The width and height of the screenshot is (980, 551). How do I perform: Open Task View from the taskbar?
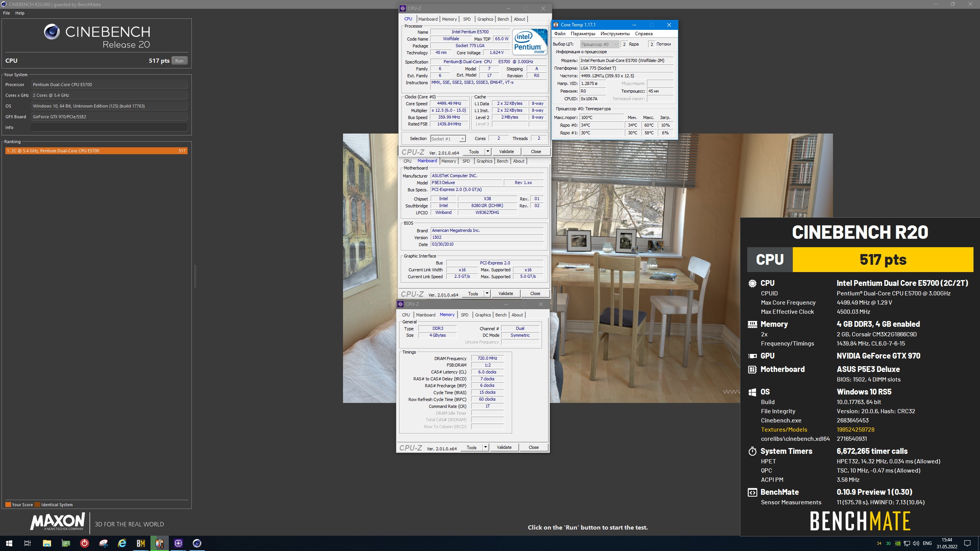[x=28, y=543]
